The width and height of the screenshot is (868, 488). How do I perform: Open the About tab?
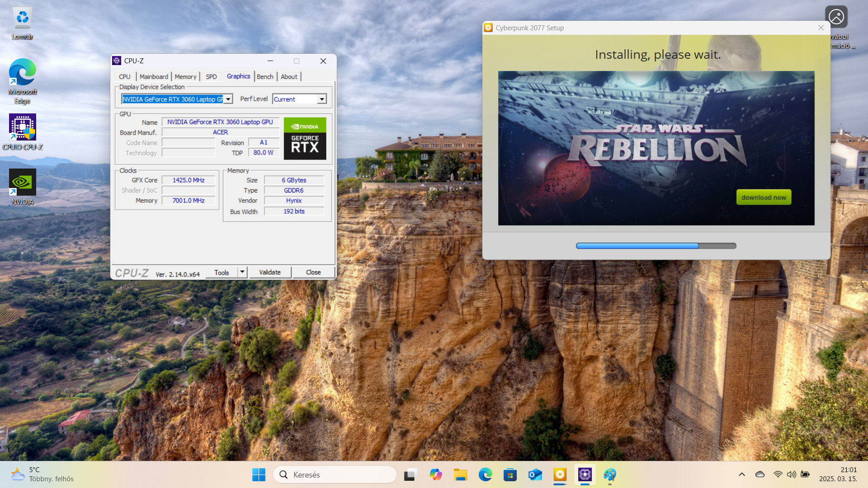point(289,77)
